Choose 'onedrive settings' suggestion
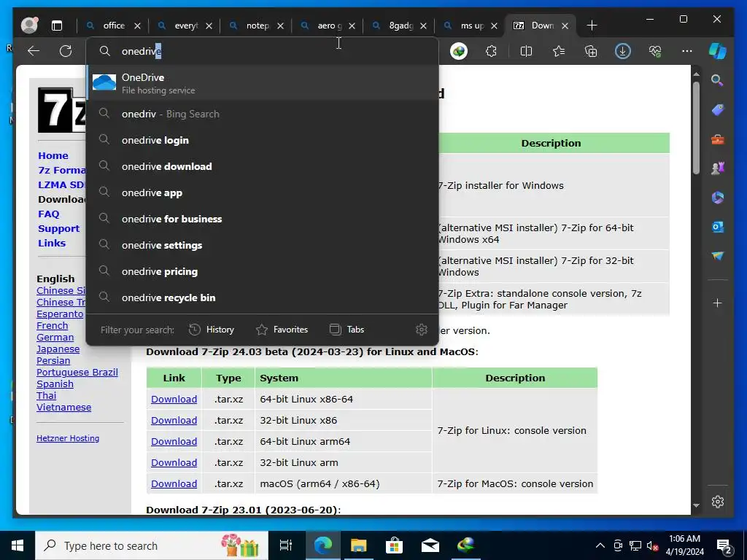Screen dimensions: 747x560 tap(263, 245)
